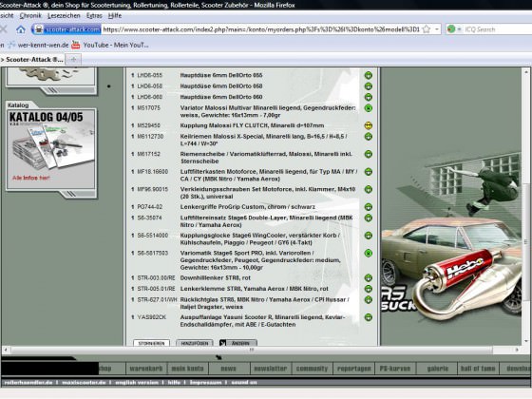The width and height of the screenshot is (532, 399).
Task: Click the status icon for Keilriemen Malossi X-Special
Action: [x=369, y=137]
